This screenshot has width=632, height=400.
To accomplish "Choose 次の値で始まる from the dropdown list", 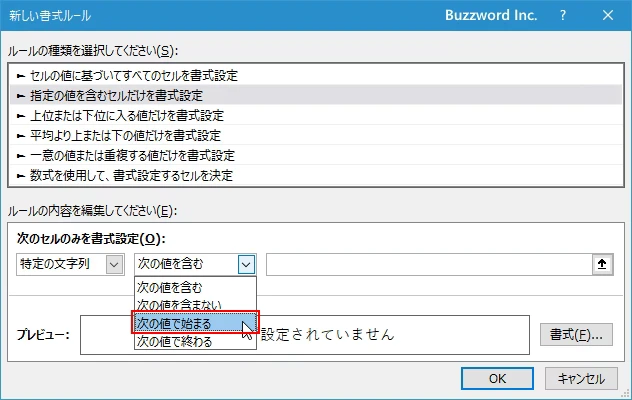I will click(195, 323).
